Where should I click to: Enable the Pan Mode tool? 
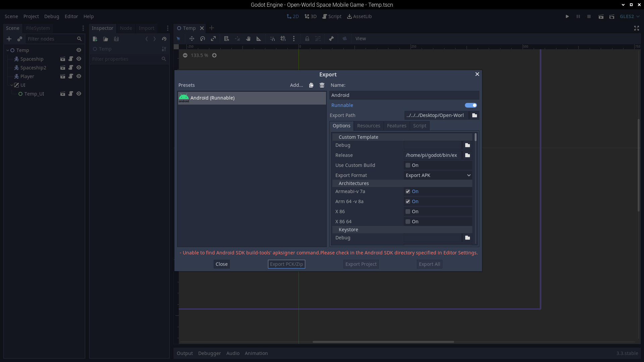[248, 39]
